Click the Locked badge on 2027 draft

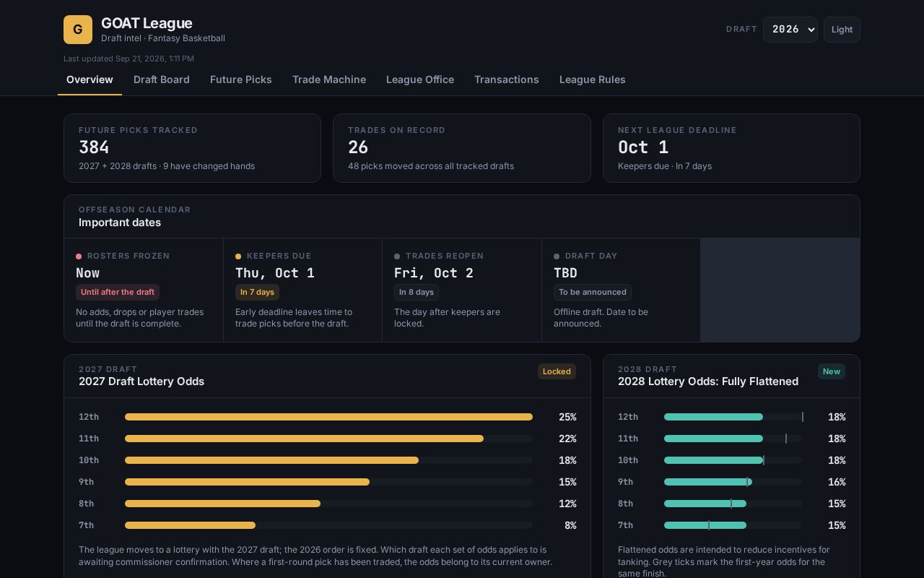pos(557,371)
